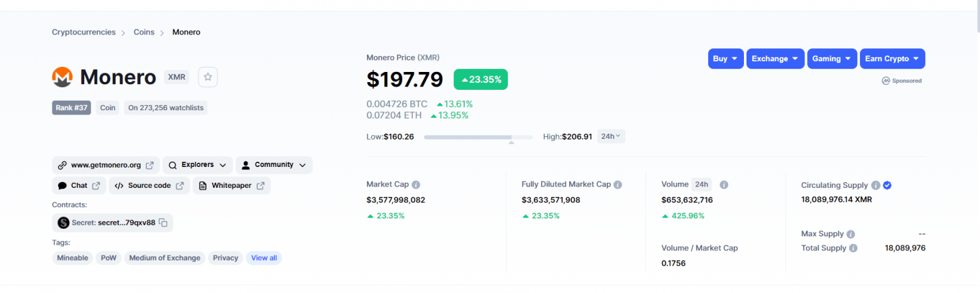This screenshot has height=293, width=980.
Task: Open the Whitepaper link
Action: point(232,186)
